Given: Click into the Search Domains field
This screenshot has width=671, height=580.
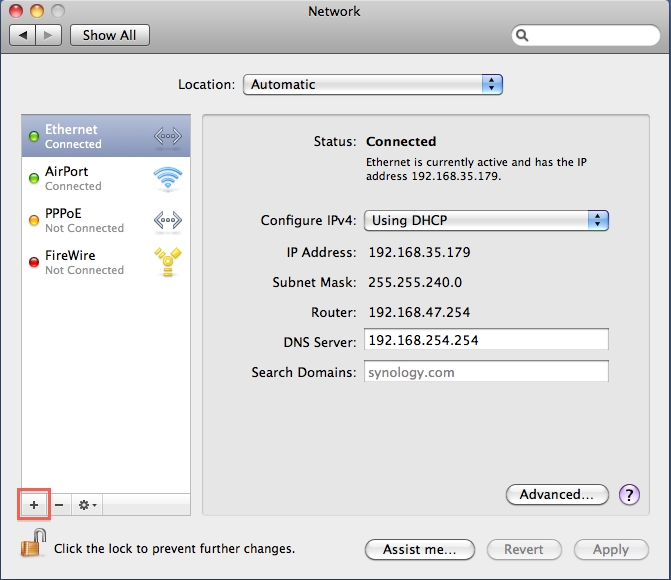Looking at the screenshot, I should pyautogui.click(x=486, y=372).
